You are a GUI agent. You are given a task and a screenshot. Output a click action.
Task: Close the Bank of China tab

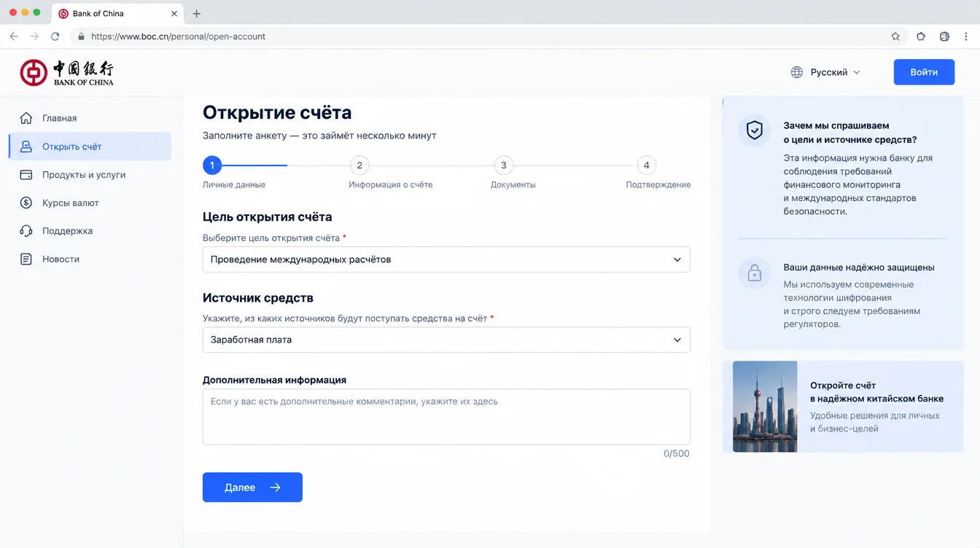pyautogui.click(x=174, y=14)
